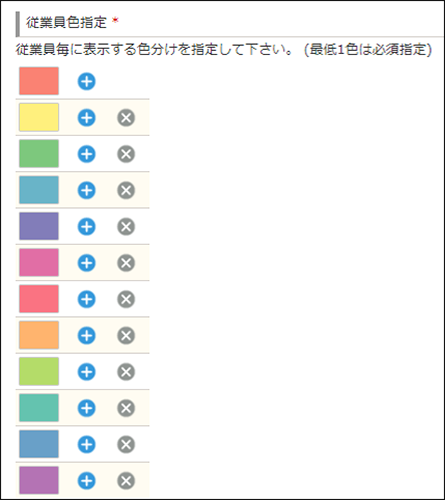The image size is (445, 500).
Task: Delete the green color row
Action: 126,154
